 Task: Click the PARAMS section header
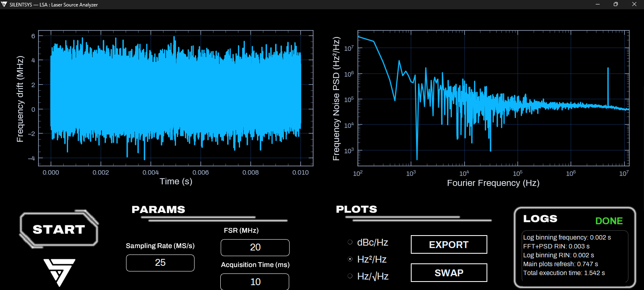coord(158,210)
